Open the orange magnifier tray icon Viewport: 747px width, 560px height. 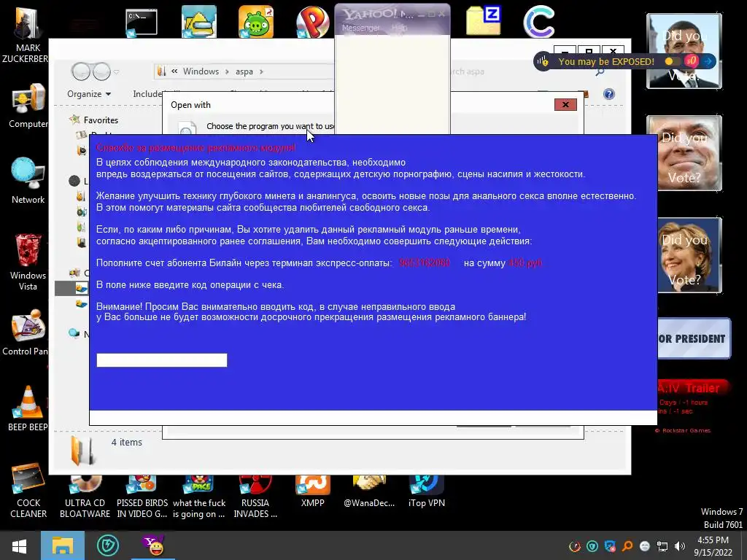click(x=627, y=546)
